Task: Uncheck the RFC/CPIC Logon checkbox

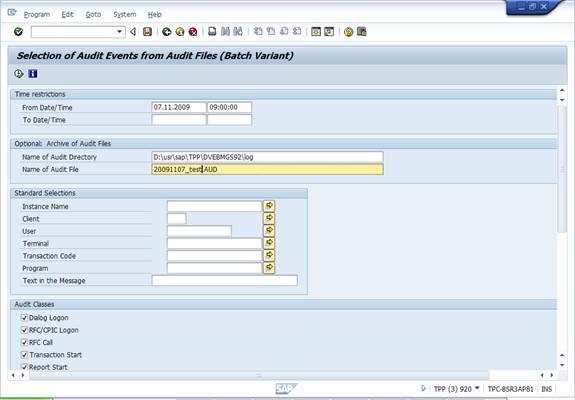Action: [24, 330]
